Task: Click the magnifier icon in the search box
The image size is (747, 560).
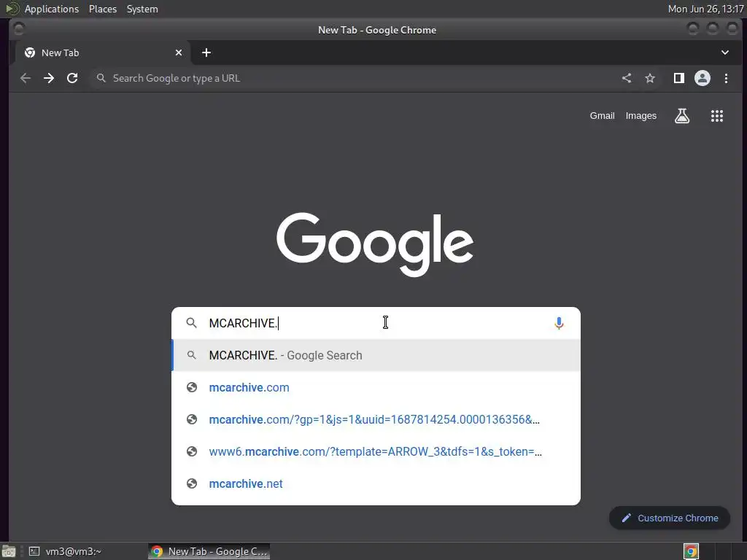Action: point(192,323)
